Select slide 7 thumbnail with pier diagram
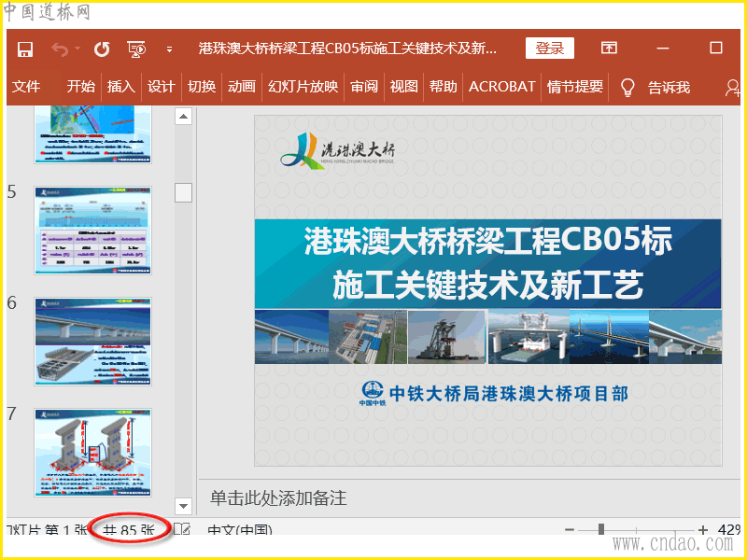This screenshot has height=560, width=747. click(x=92, y=453)
